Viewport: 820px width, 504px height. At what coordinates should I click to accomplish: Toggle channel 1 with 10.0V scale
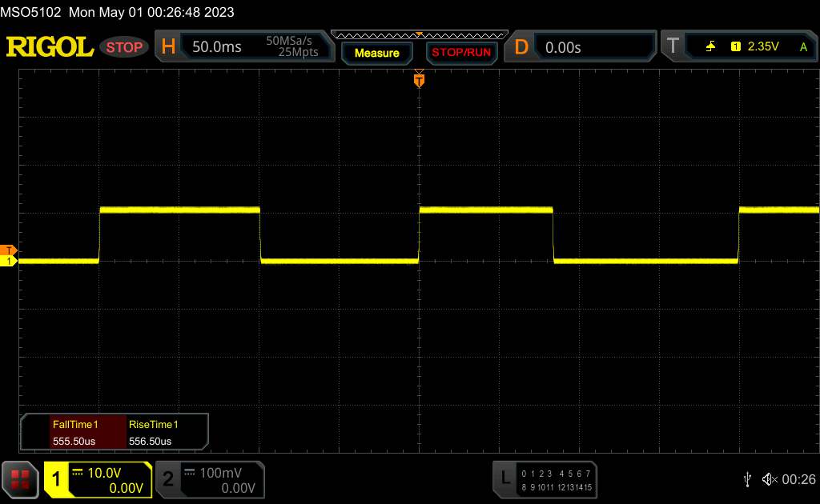97,479
